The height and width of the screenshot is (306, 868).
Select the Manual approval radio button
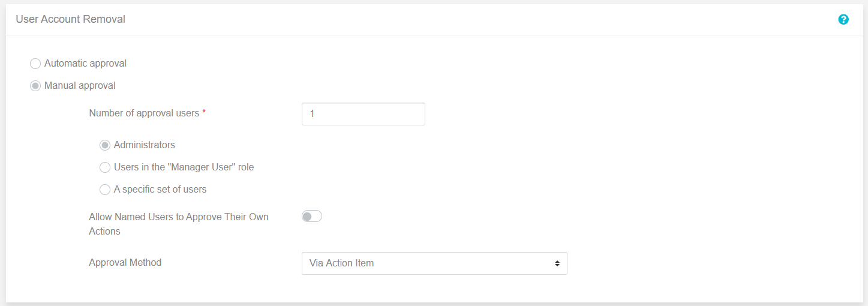[35, 86]
